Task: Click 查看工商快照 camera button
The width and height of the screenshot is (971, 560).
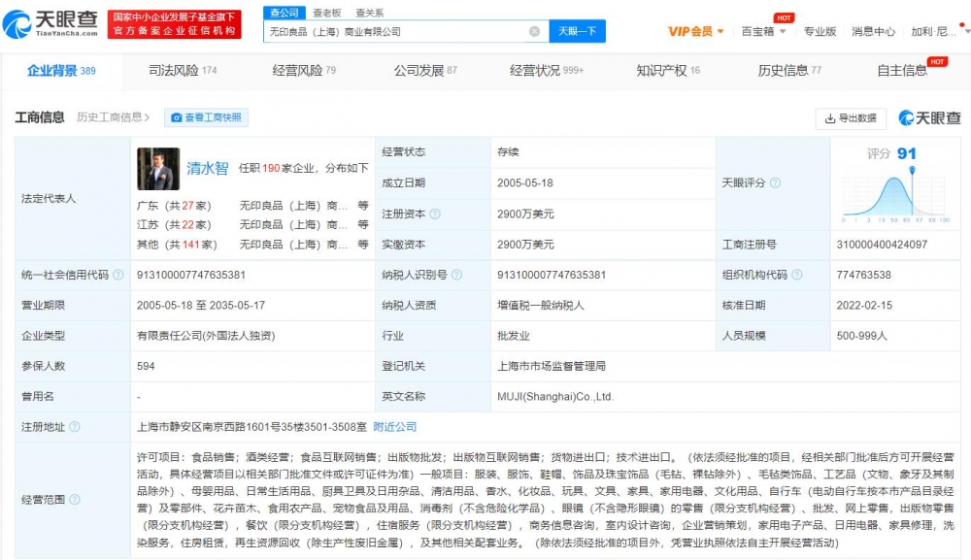Action: point(206,117)
